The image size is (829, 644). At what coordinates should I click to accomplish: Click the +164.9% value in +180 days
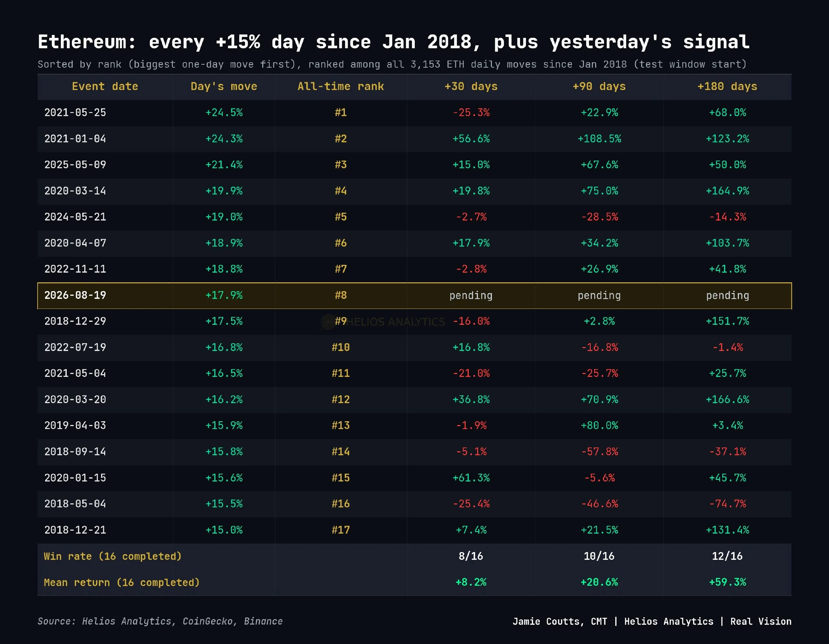pos(727,191)
